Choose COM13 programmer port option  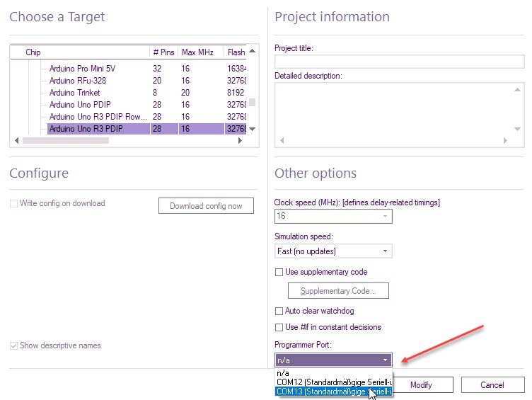tap(334, 392)
